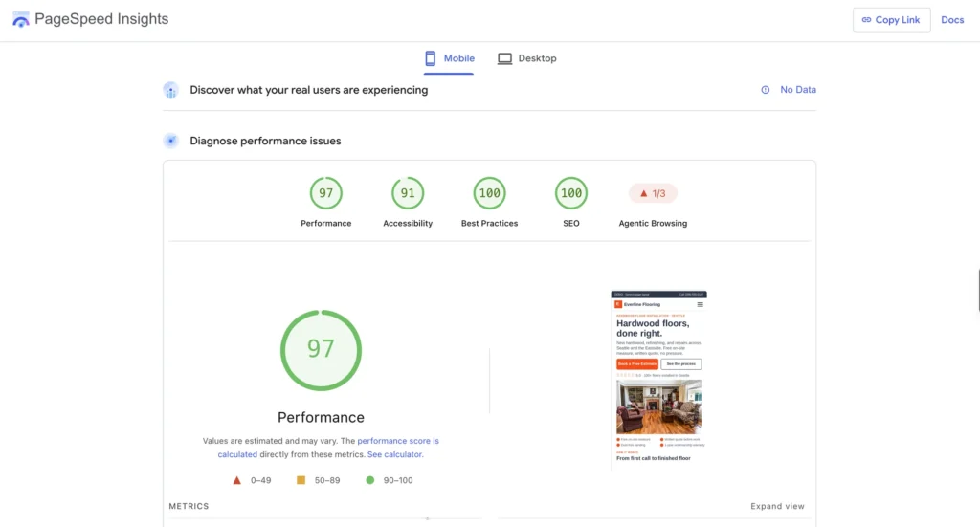
Task: Click the info icon beside No Data
Action: click(765, 90)
